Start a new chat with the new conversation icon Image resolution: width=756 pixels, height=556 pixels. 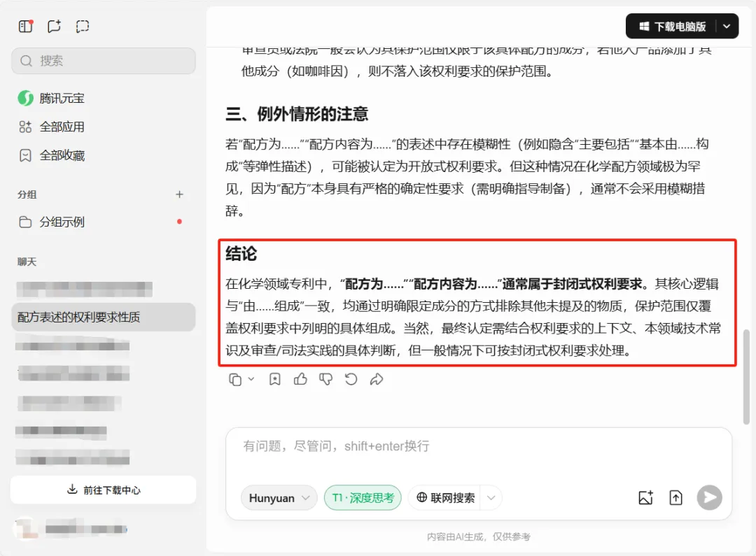click(54, 26)
